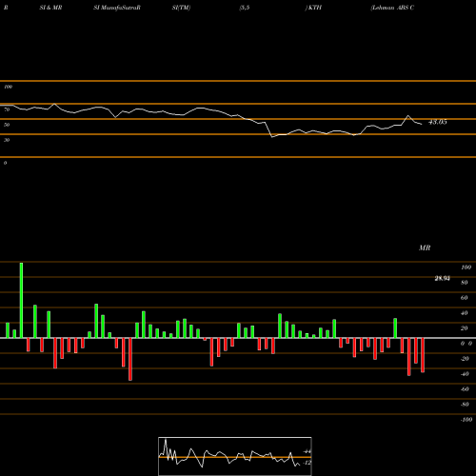Click the '(Lehman ABS C' company name
The image size is (476, 476).
pyautogui.click(x=392, y=8)
